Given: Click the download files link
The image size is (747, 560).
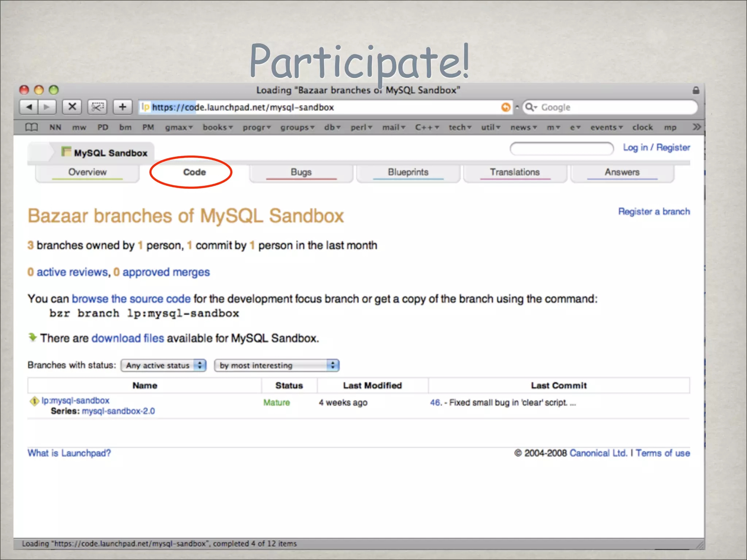Looking at the screenshot, I should (128, 338).
